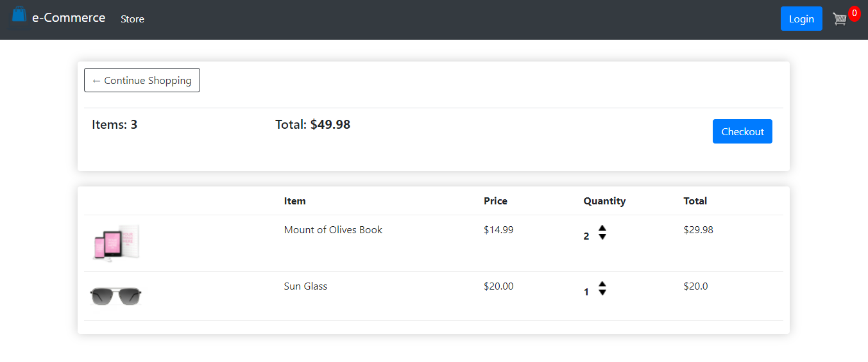The width and height of the screenshot is (868, 362).
Task: Click the e-Commerce brand name
Action: 69,18
